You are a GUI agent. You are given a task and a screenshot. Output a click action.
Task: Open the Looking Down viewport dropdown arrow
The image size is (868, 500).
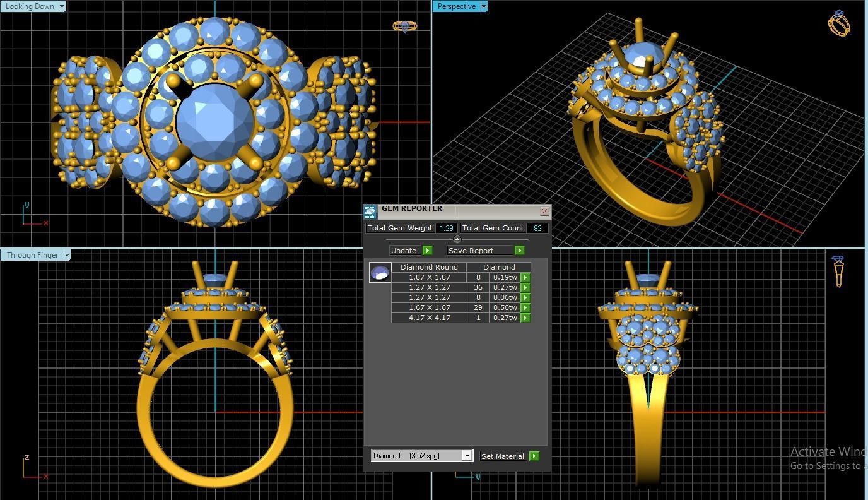coord(62,6)
